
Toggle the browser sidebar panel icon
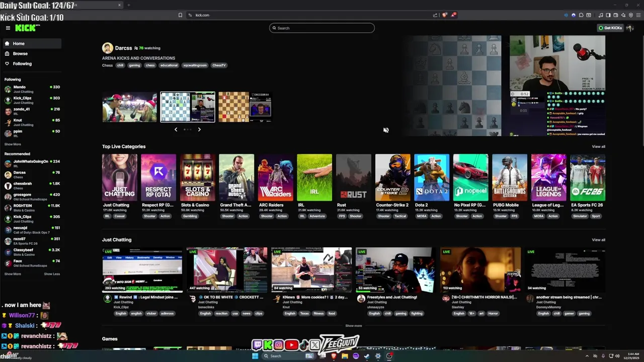[x=608, y=15]
